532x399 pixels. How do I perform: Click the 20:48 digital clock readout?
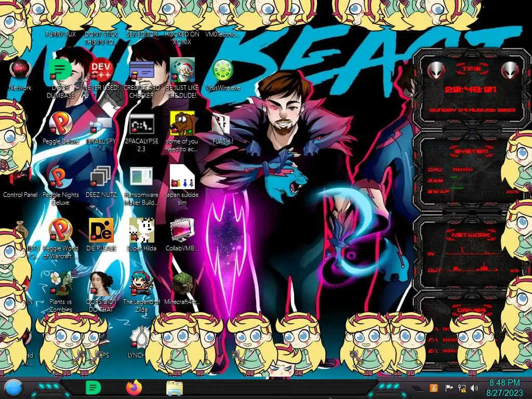click(470, 89)
